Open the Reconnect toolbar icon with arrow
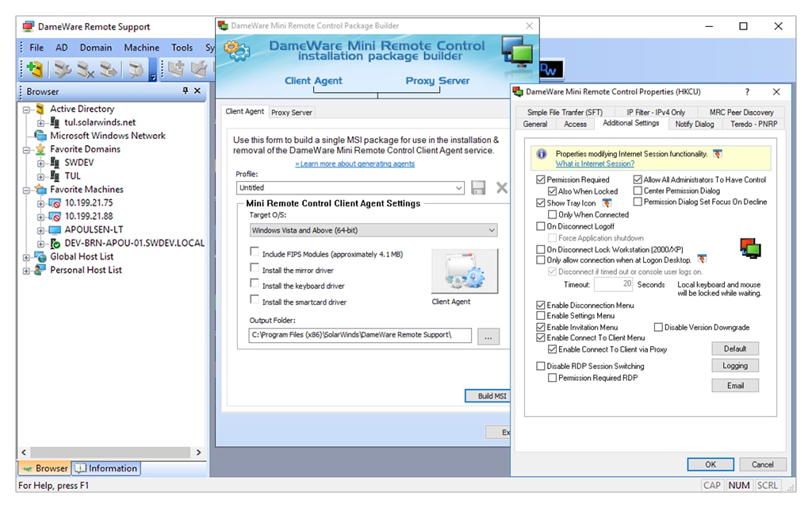Viewport: 812px width, 508px height. 107,69
